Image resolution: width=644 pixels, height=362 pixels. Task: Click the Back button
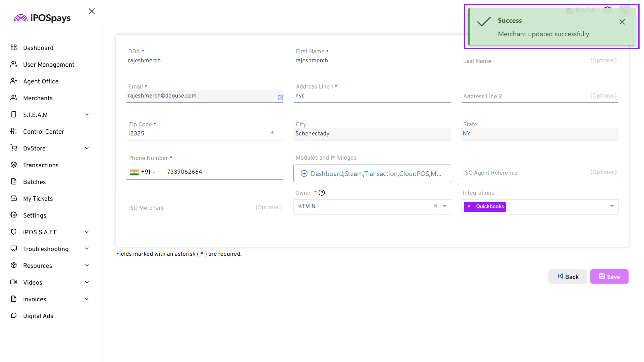pyautogui.click(x=567, y=276)
